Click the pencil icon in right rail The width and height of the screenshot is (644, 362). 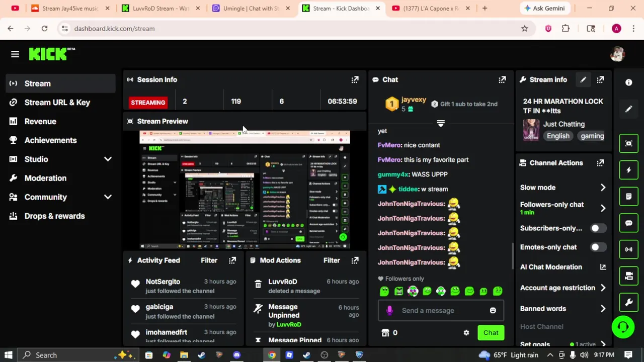tap(629, 109)
